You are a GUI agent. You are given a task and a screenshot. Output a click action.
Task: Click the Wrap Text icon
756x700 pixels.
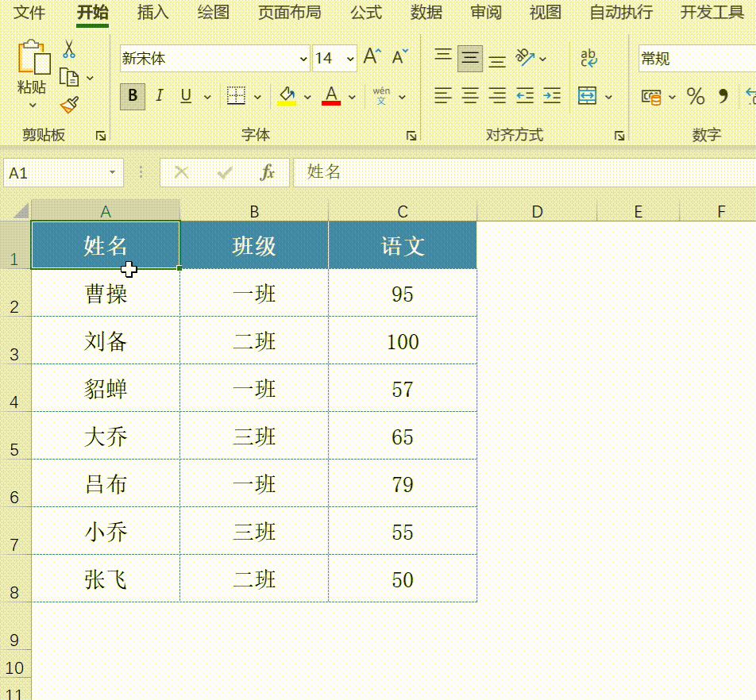(588, 58)
